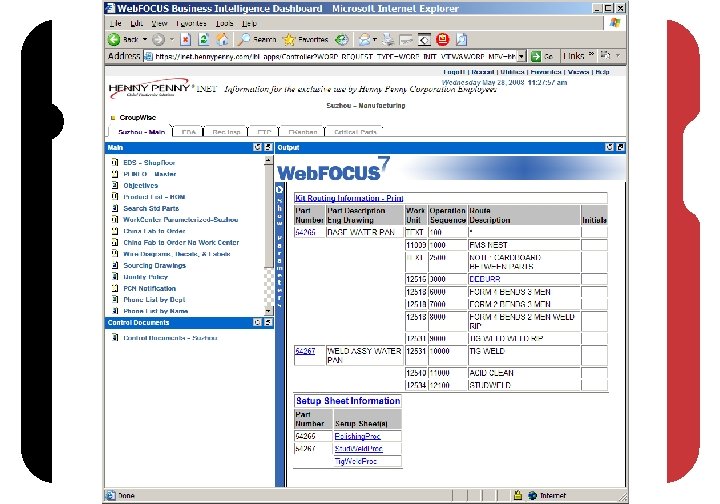Go to the Home page icon
Viewport: 720px width, 504px height.
[223, 40]
